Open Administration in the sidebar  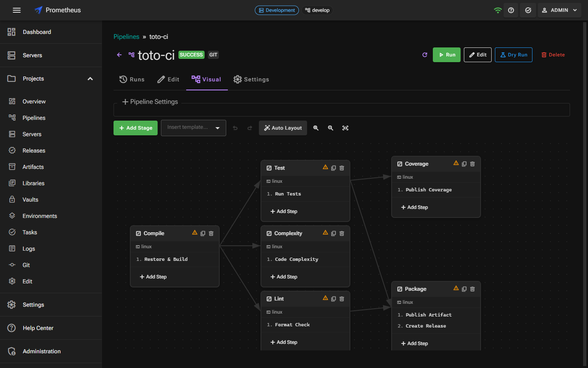[x=51, y=351]
